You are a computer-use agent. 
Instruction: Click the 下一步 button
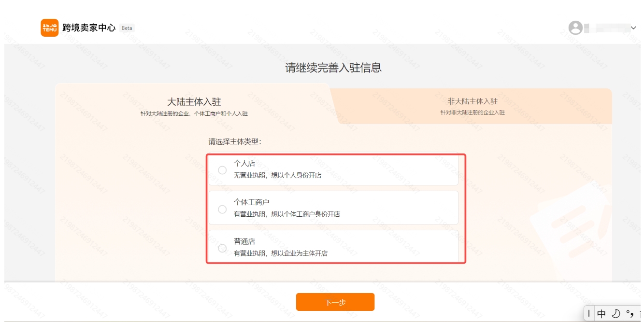coord(335,302)
